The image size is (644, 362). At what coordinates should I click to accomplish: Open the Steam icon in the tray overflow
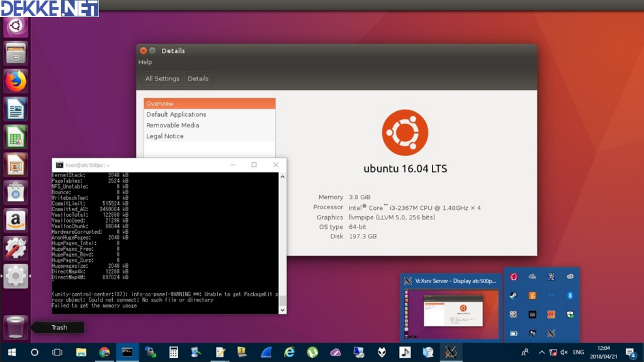click(x=513, y=296)
